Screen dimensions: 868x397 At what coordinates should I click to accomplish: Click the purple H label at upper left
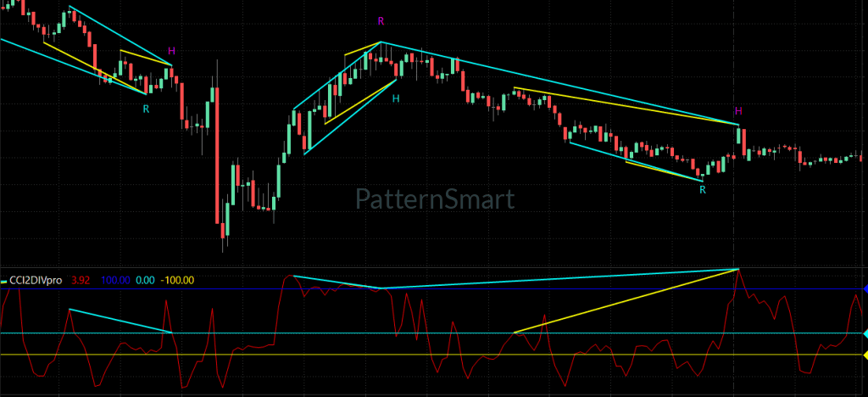point(171,51)
